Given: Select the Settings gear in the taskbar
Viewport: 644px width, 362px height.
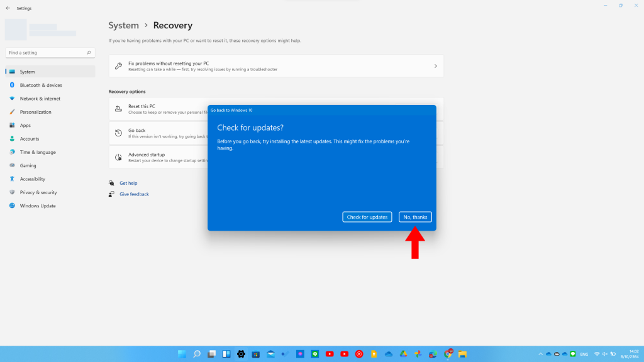Looking at the screenshot, I should tap(241, 354).
